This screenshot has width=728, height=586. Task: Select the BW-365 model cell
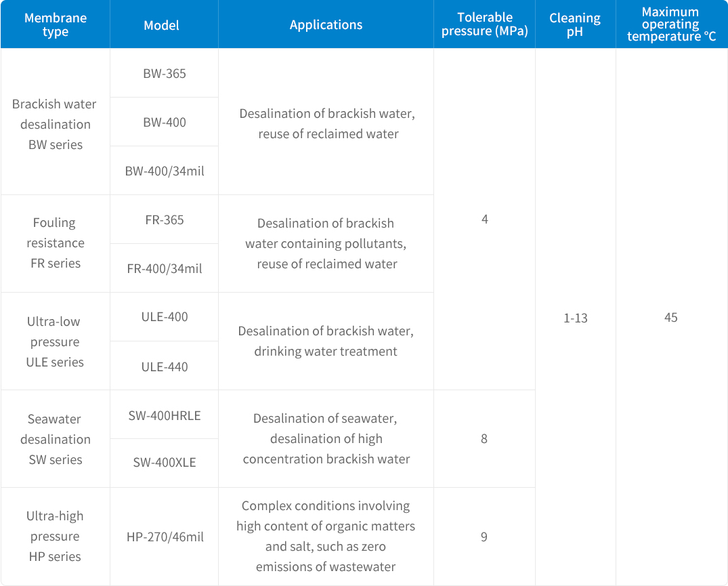164,73
